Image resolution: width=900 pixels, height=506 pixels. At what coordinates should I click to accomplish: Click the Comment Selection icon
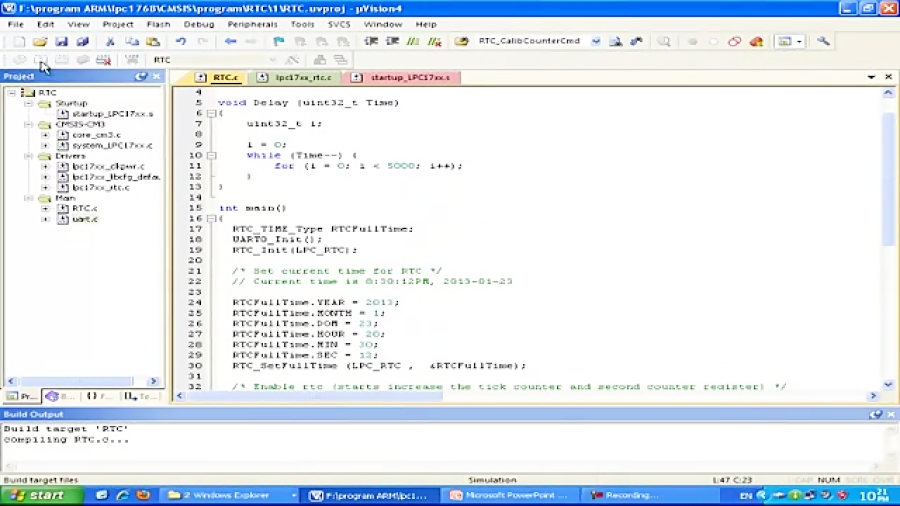point(414,42)
